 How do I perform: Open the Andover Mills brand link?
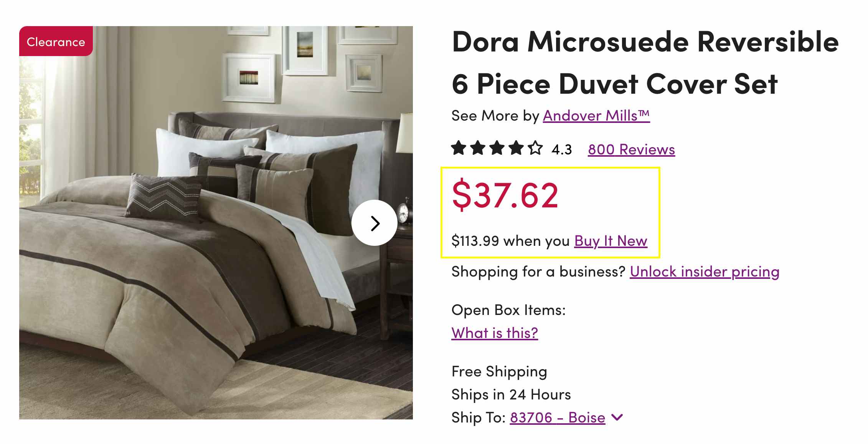click(596, 116)
